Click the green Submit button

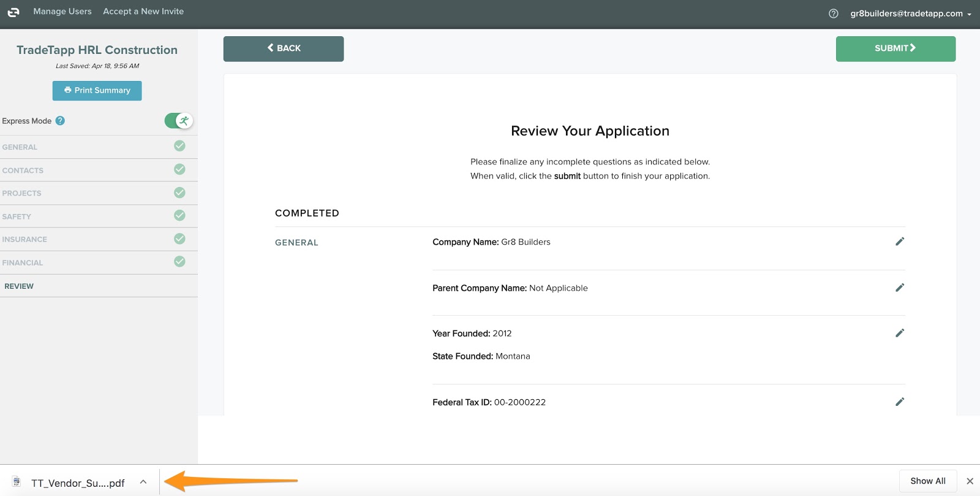click(x=895, y=48)
